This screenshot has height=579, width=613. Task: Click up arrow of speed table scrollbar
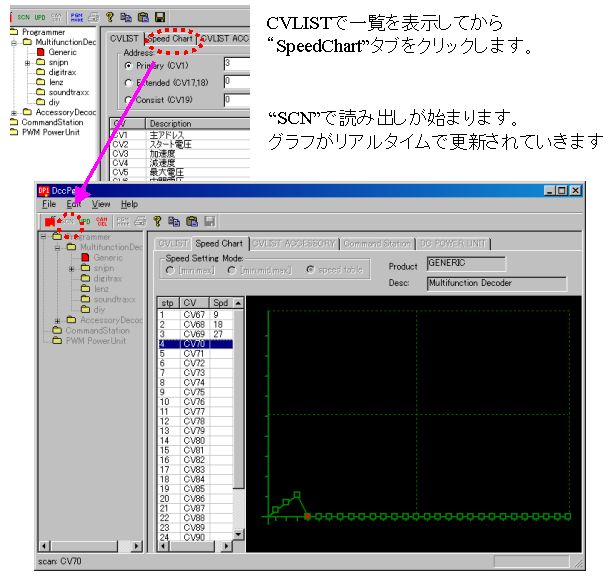(x=238, y=303)
